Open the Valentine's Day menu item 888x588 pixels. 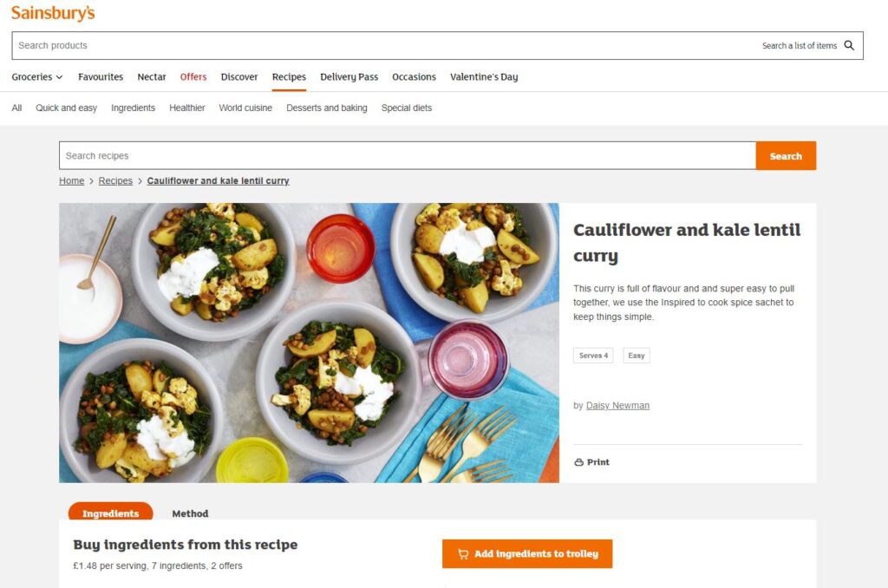click(484, 77)
